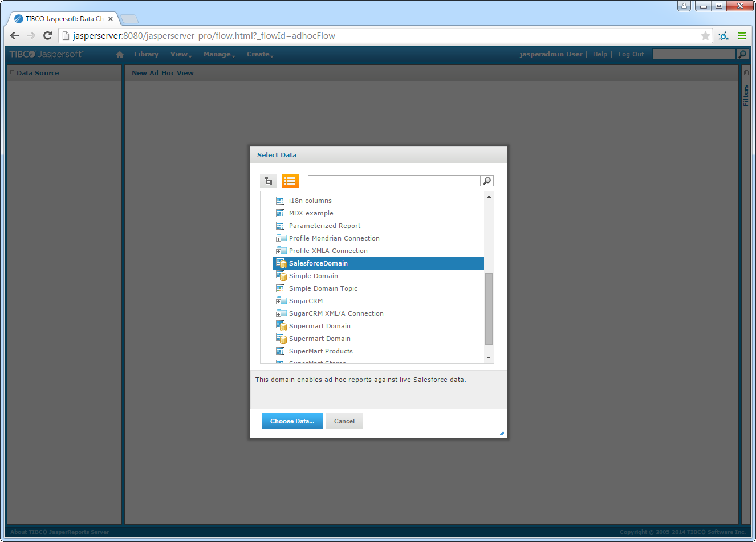Open Chrome hamburger menu icon
Image resolution: width=756 pixels, height=542 pixels.
(x=742, y=36)
